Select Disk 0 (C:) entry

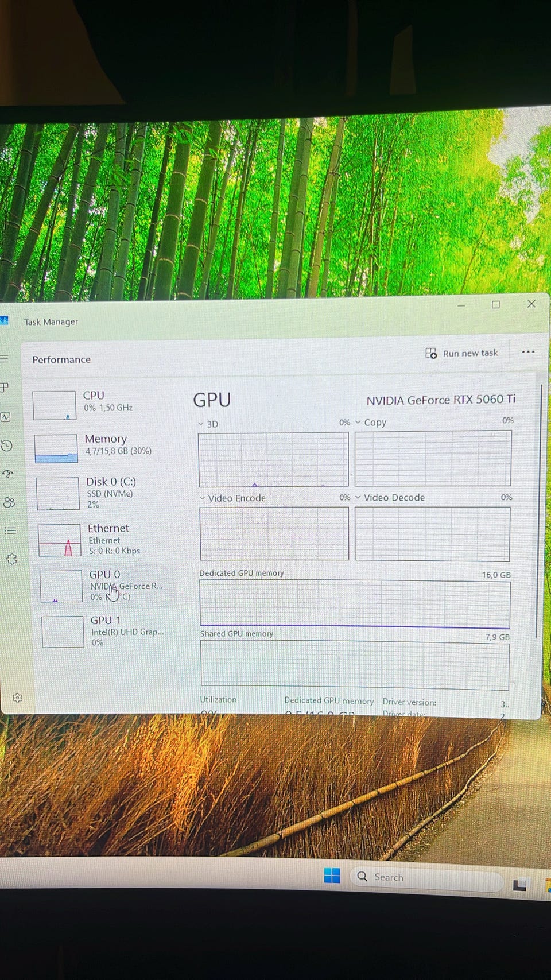tap(102, 492)
